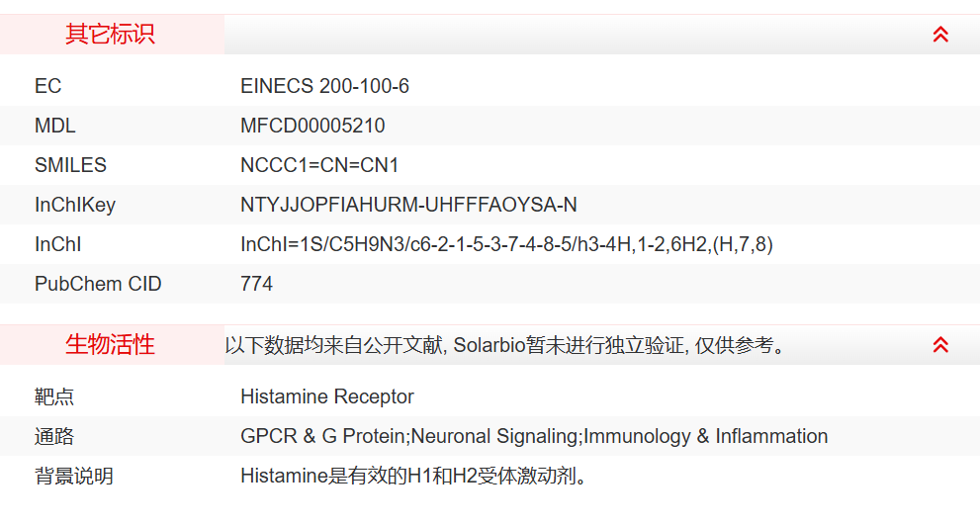
Task: Click the 生物活性 section header title
Action: tap(110, 345)
